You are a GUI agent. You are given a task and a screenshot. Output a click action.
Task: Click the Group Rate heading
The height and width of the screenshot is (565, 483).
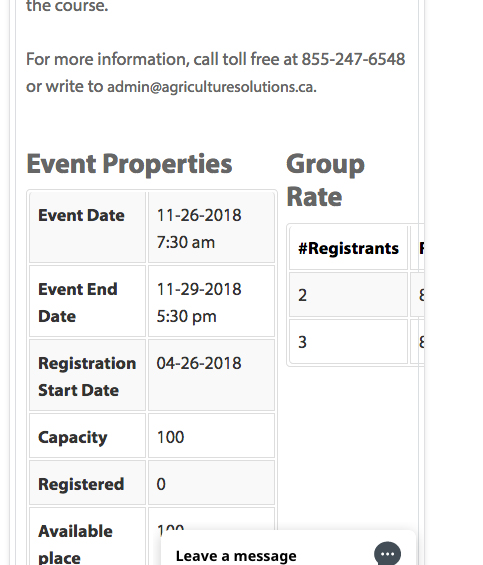coord(325,180)
